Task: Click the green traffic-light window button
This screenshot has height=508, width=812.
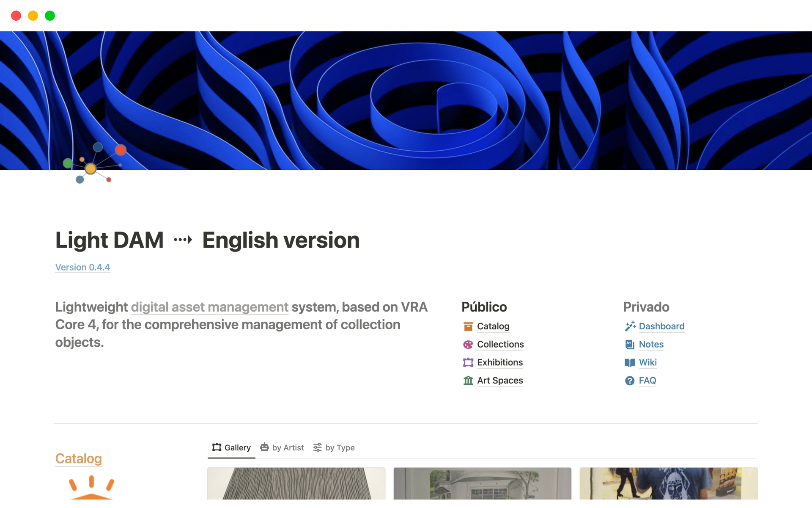Action: 49,16
